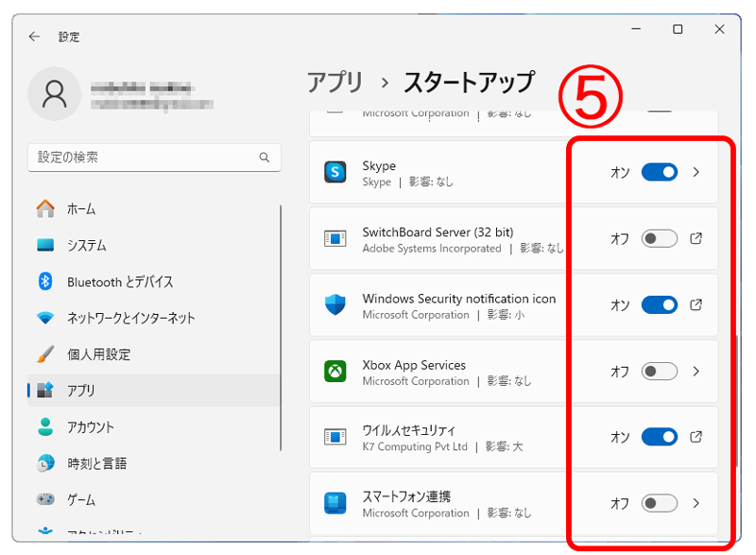The image size is (756, 555).
Task: Expand スマートフォン連携 details chevron
Action: point(696,503)
